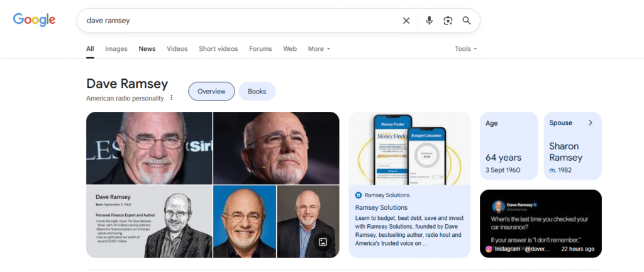Start voice search with microphone icon

[429, 21]
